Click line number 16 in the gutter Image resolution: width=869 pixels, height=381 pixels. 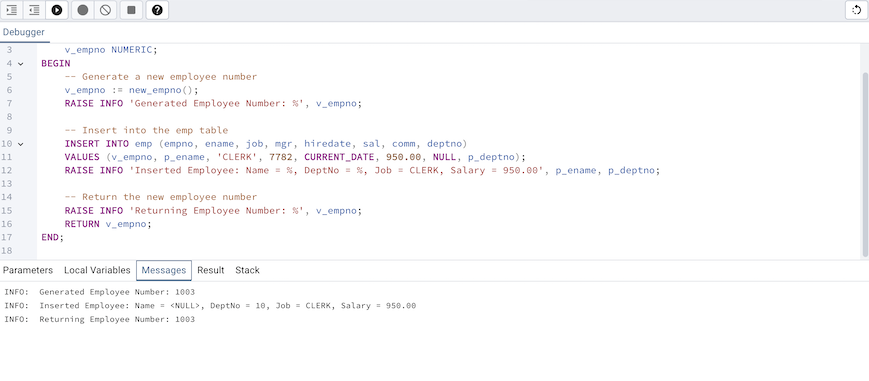coord(7,224)
